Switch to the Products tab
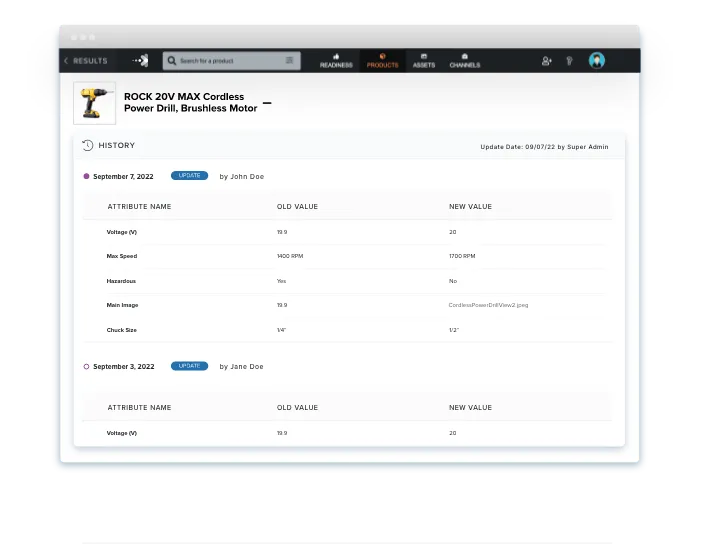Viewport: 701px width, 544px height. tap(382, 61)
